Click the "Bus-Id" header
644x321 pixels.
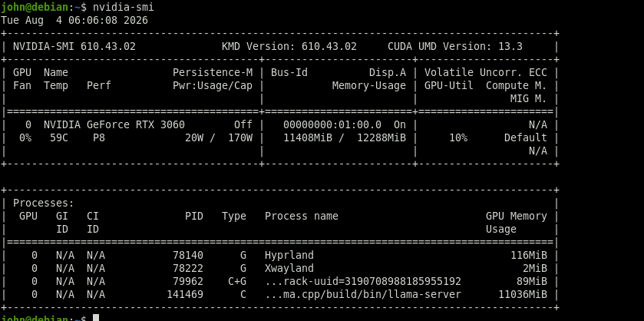pyautogui.click(x=289, y=73)
